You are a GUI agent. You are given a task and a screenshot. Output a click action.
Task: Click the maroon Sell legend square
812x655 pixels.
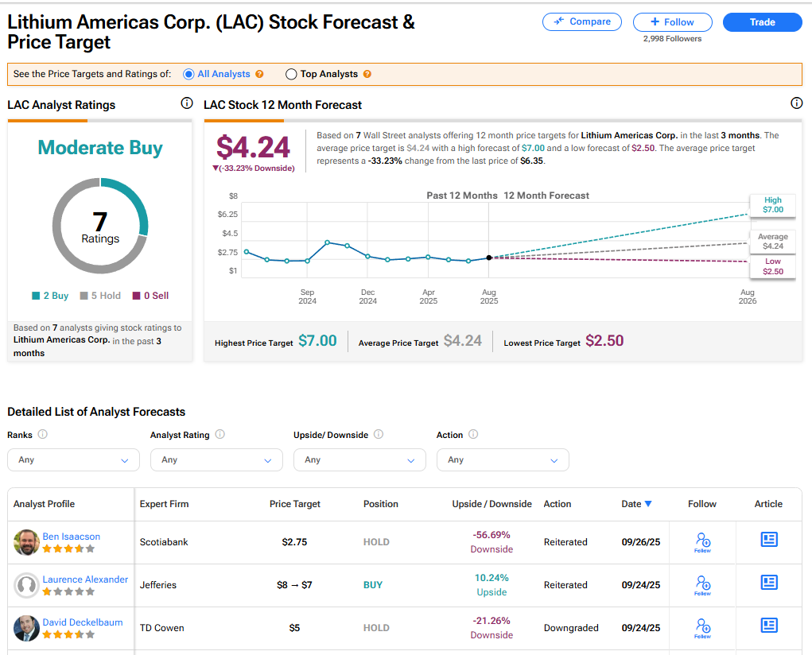coord(137,296)
